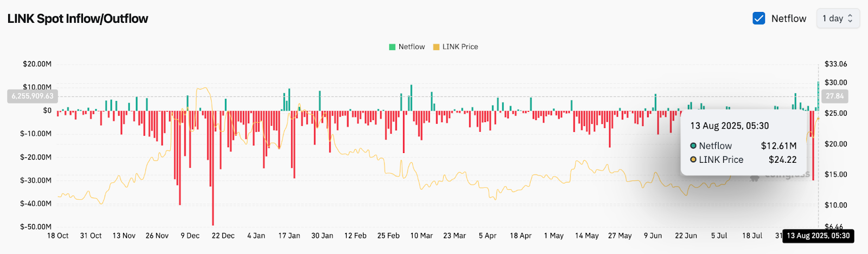Click the 5 Jul date label

tap(719, 236)
